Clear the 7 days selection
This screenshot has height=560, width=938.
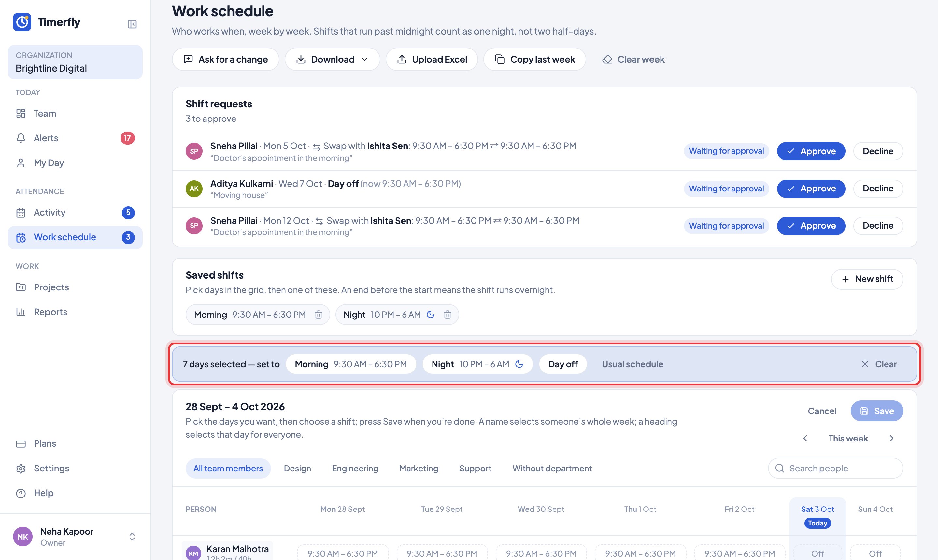pyautogui.click(x=879, y=364)
